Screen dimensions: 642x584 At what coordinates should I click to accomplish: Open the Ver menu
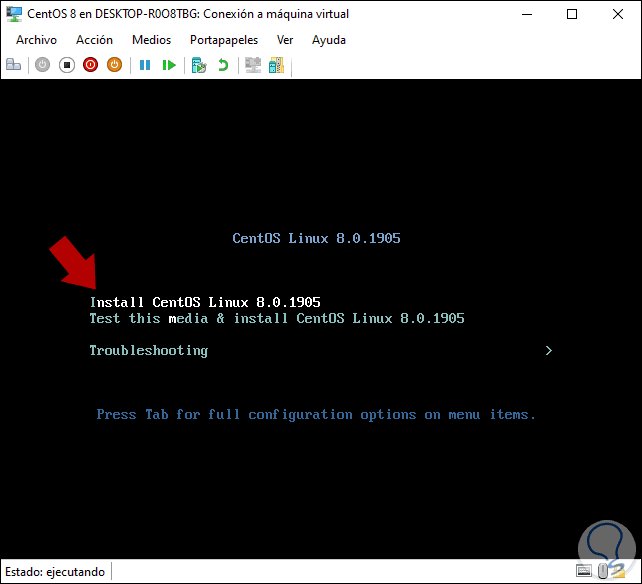[x=285, y=40]
